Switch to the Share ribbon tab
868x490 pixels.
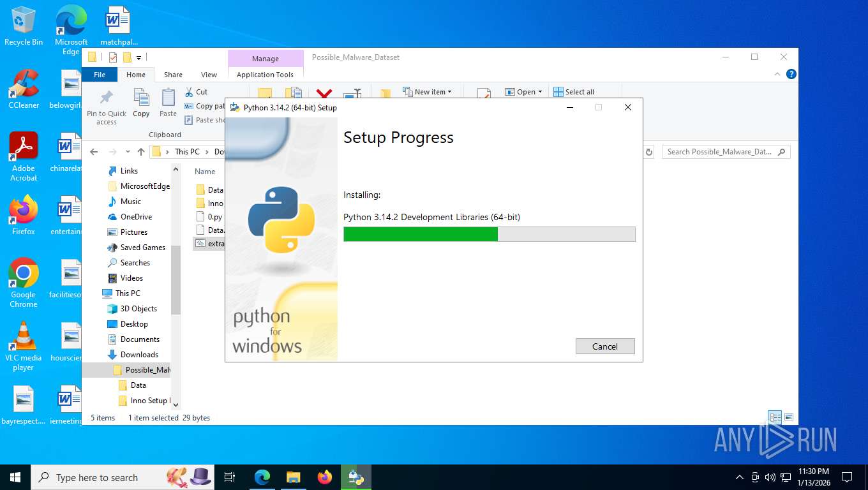coord(173,75)
